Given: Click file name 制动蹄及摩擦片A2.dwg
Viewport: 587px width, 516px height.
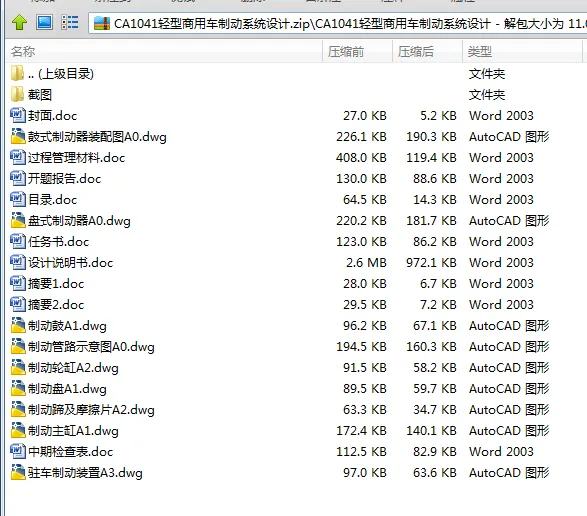Looking at the screenshot, I should point(91,409).
